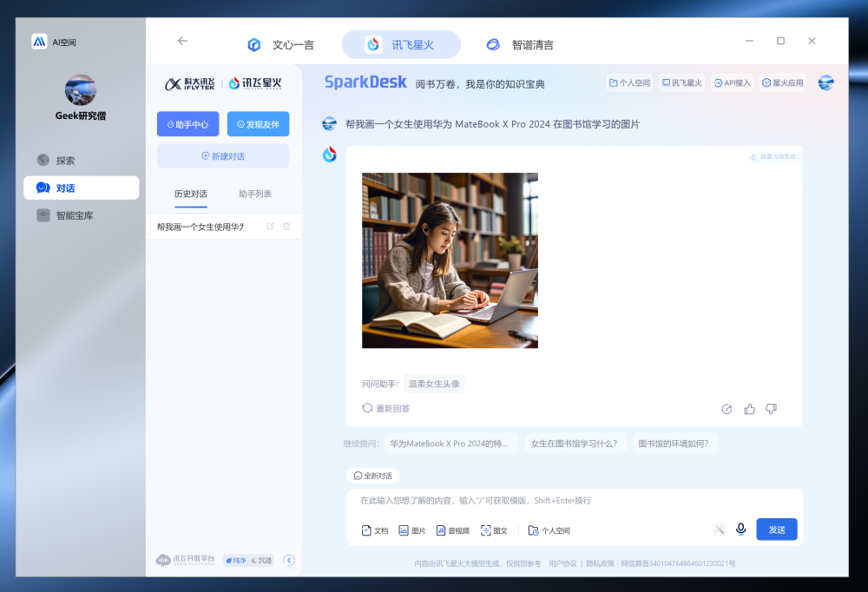This screenshot has height=592, width=868.
Task: Open 个人空间 in the top toolbar
Action: [629, 83]
